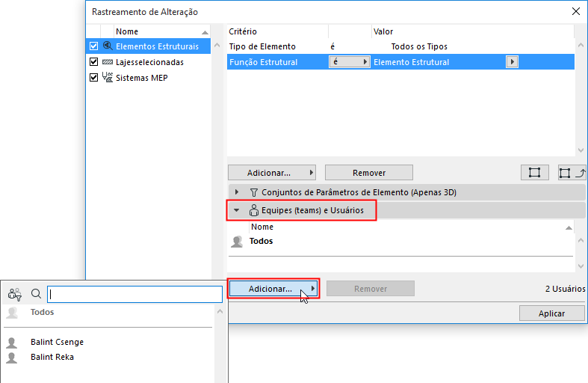This screenshot has height=383, width=588.
Task: Click the Sistemas MEP icon
Action: 107,78
